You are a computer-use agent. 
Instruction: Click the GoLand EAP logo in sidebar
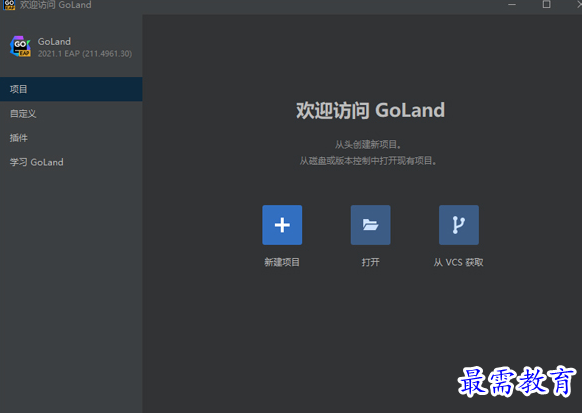point(20,46)
